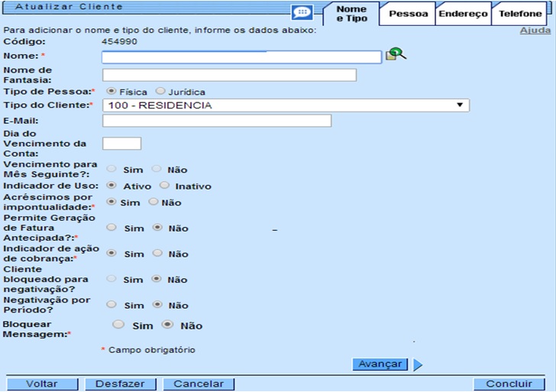The width and height of the screenshot is (556, 392).
Task: Focus the Nome de Fantasia text field
Action: pos(229,75)
